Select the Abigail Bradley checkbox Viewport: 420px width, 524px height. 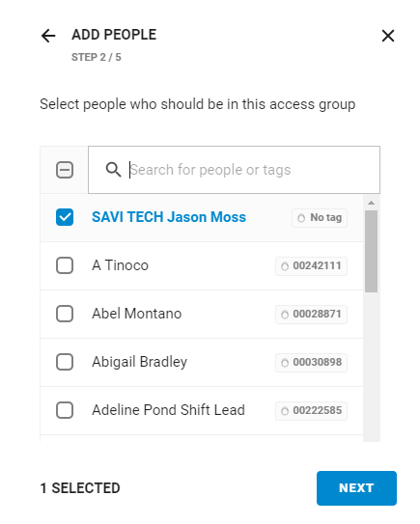click(x=65, y=362)
